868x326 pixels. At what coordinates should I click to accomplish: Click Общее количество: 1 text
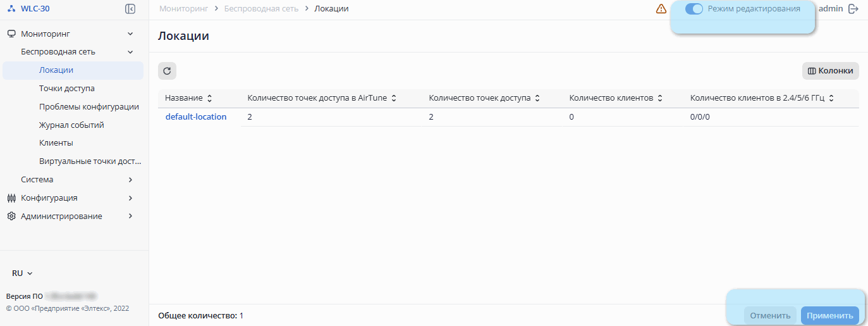tap(200, 315)
